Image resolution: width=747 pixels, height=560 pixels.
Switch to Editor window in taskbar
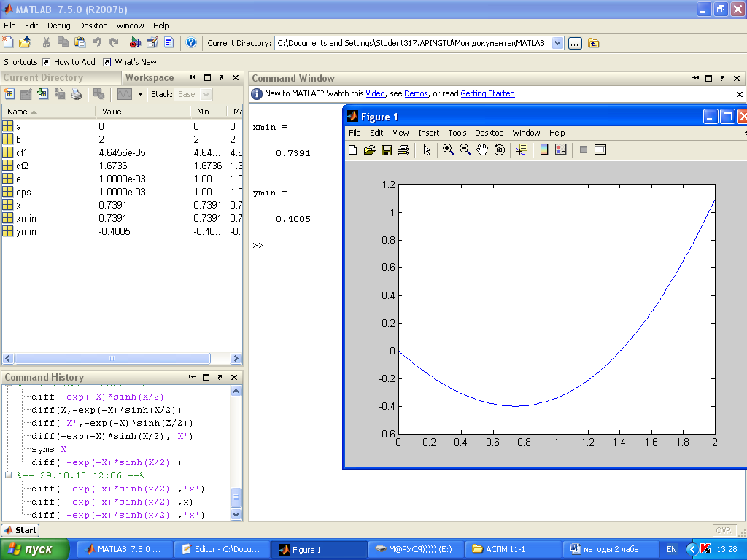tap(221, 550)
